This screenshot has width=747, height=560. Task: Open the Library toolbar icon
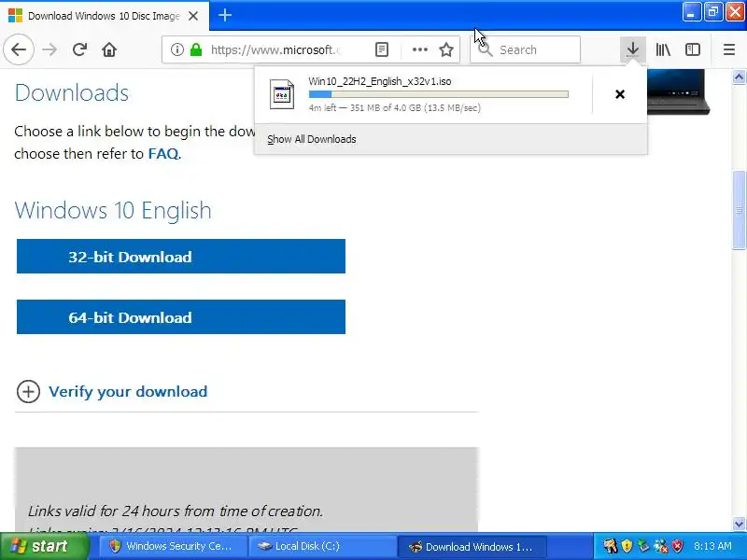[663, 49]
